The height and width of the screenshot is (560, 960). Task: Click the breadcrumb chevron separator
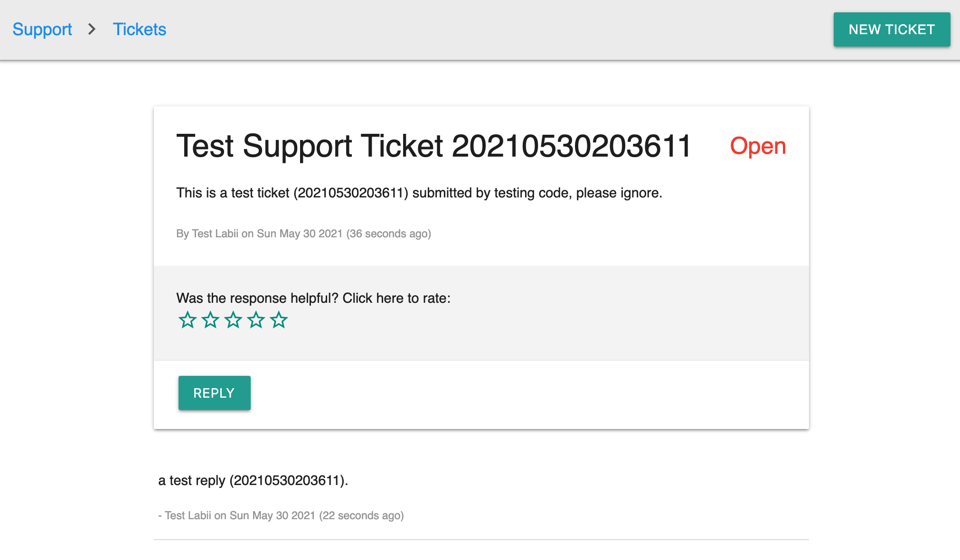pyautogui.click(x=92, y=29)
